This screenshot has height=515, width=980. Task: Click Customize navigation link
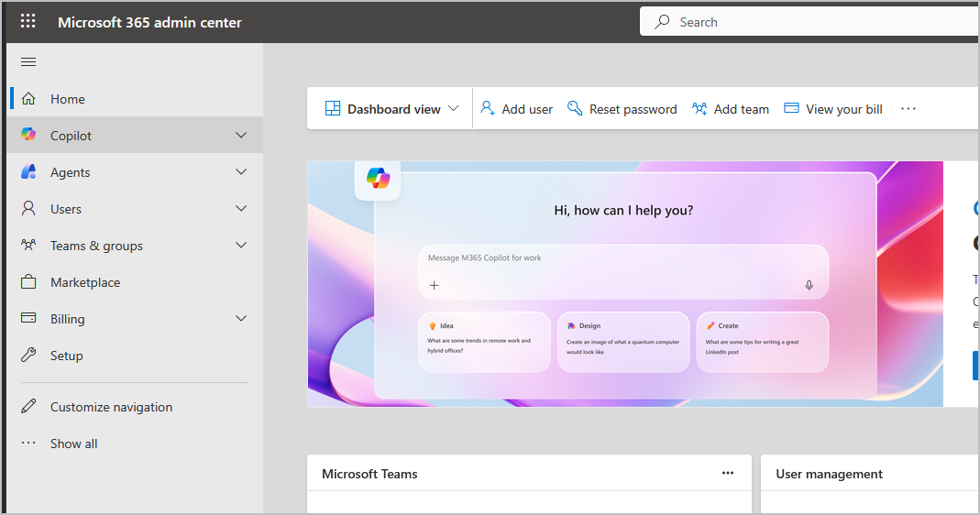[x=111, y=407]
